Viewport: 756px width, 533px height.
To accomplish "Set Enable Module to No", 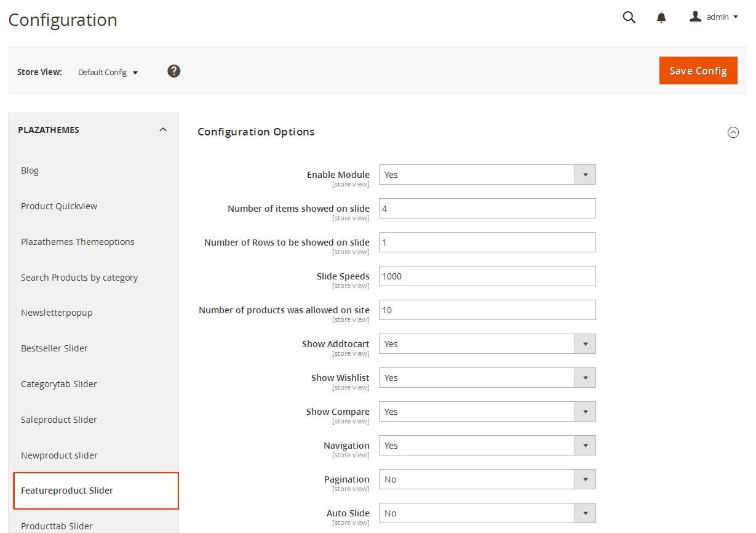I will [584, 174].
